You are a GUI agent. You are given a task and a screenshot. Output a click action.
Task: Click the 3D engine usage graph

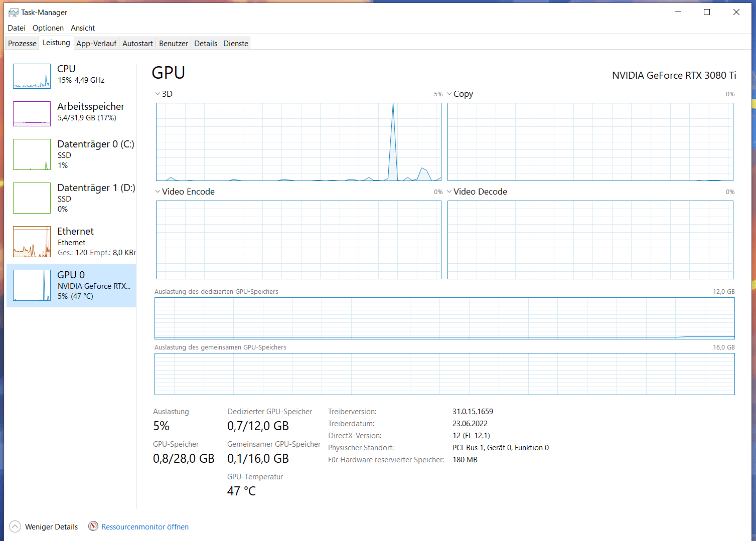coord(298,142)
